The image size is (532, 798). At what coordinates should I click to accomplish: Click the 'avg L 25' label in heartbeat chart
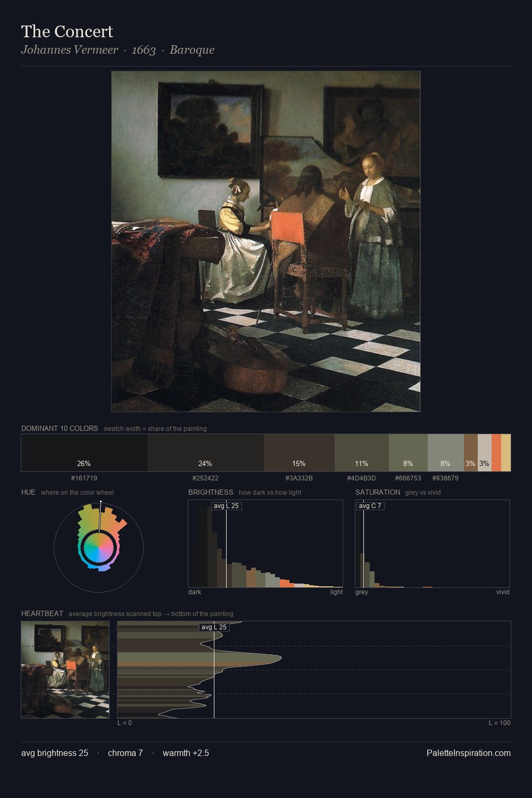pyautogui.click(x=214, y=627)
